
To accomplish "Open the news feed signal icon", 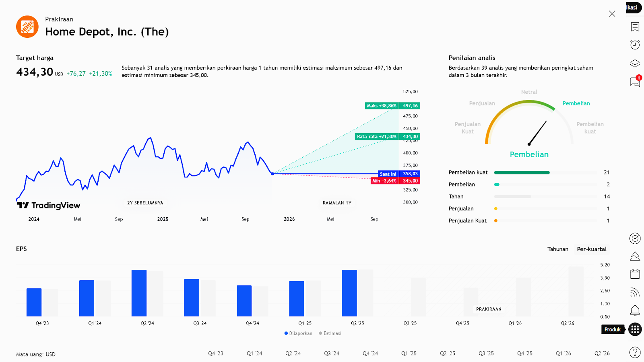I will pos(635,292).
